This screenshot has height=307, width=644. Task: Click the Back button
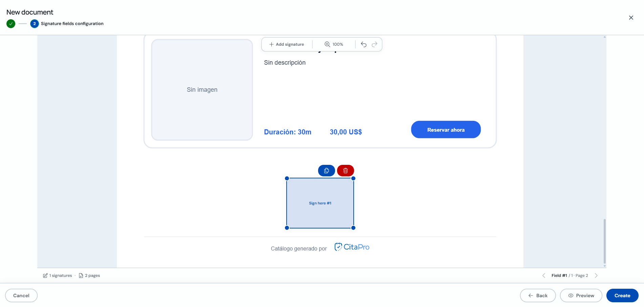(x=538, y=295)
